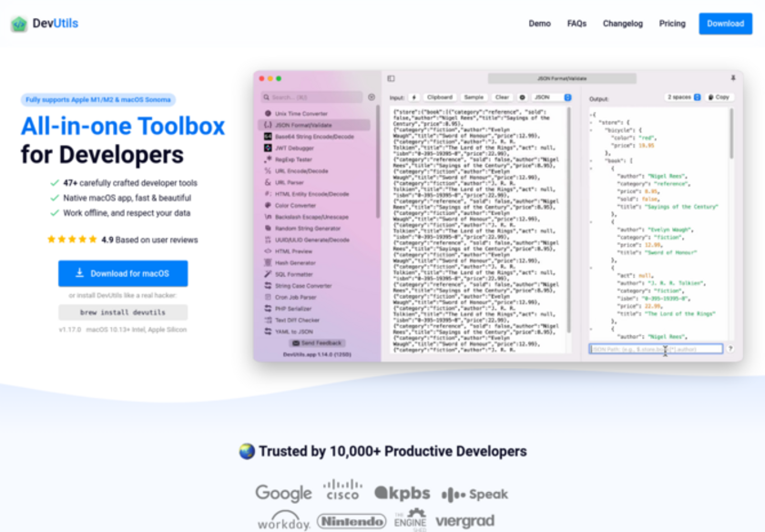
Task: Open HTML Preview icon
Action: click(268, 251)
